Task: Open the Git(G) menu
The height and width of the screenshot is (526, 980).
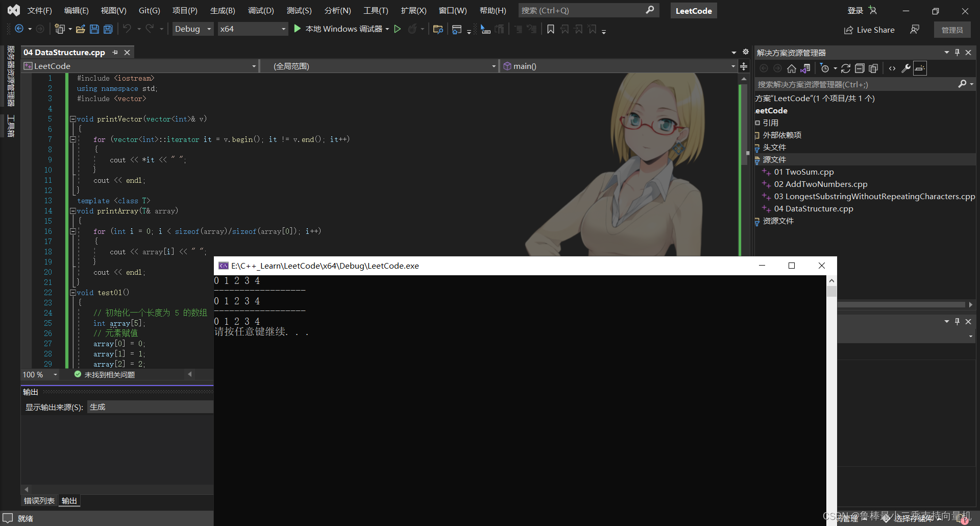Action: tap(149, 10)
